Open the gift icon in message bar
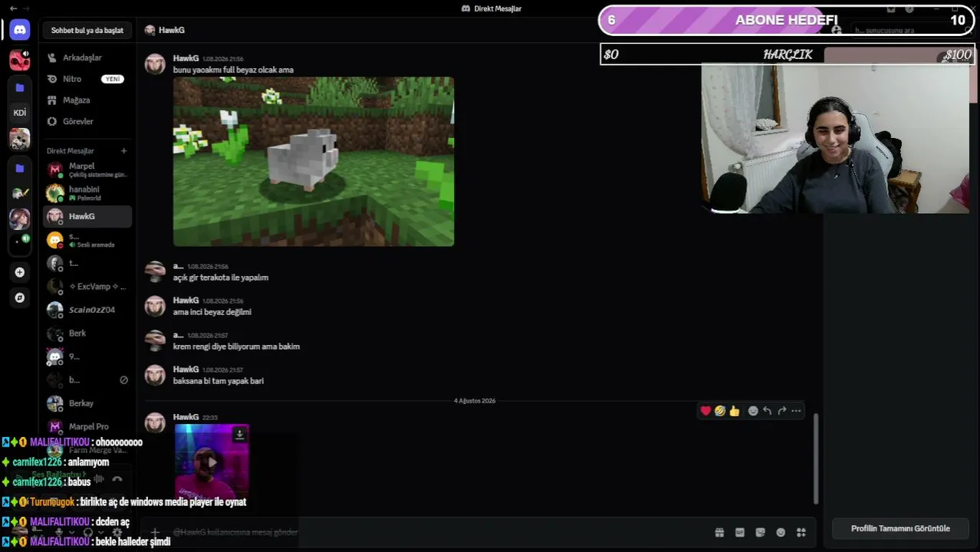 pos(719,532)
